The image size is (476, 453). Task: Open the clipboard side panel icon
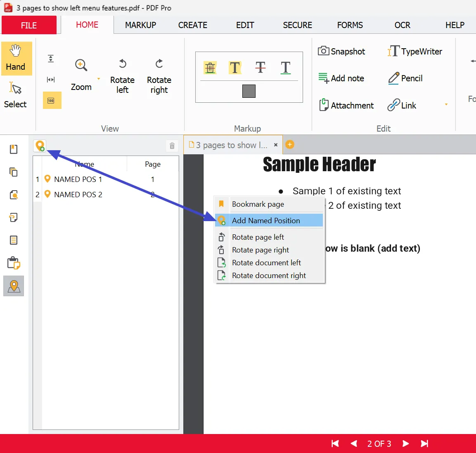click(x=14, y=263)
